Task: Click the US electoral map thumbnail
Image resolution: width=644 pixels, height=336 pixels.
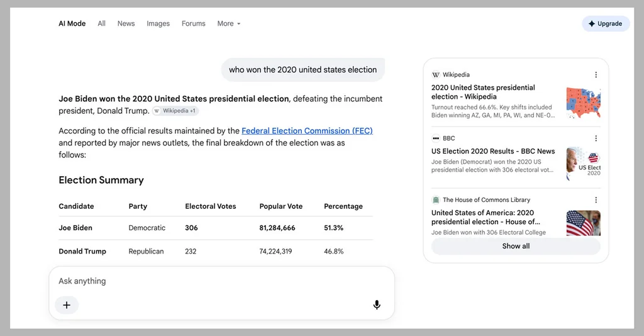Action: coord(583,103)
